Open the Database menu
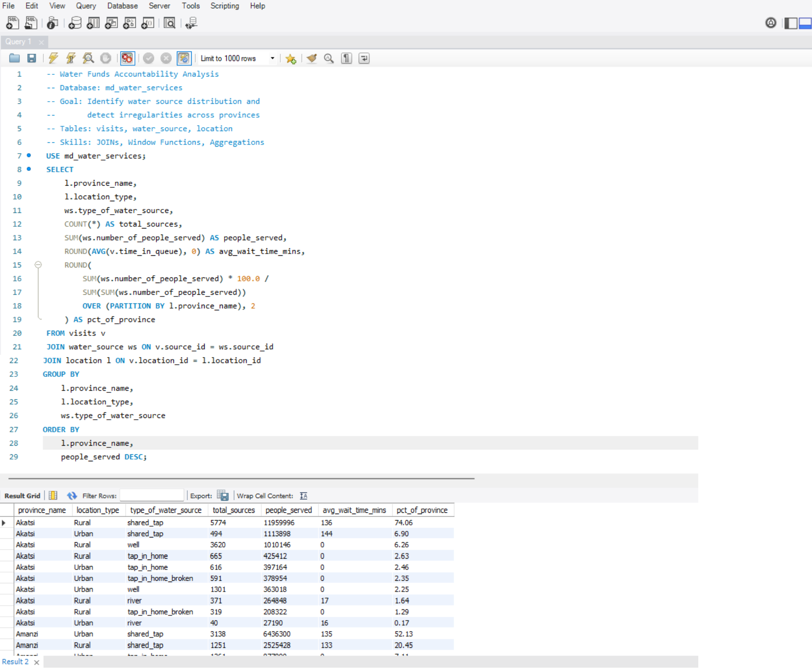The image size is (812, 672). click(x=122, y=6)
